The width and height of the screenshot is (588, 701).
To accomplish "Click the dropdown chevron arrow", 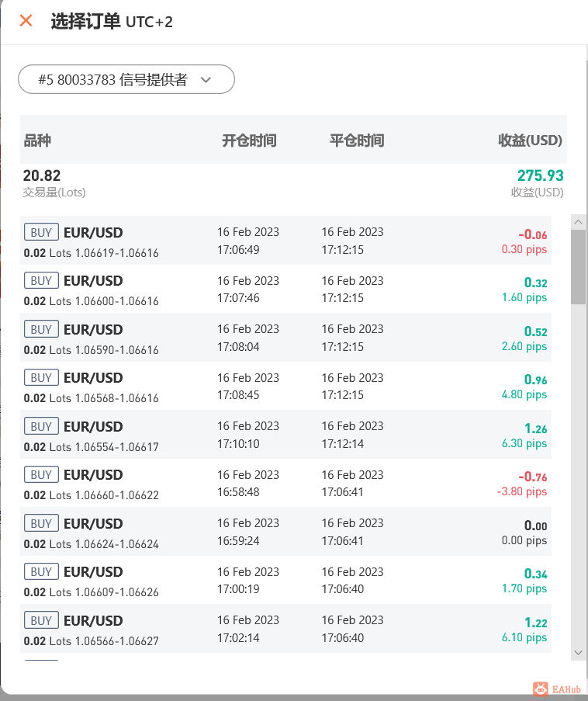I will point(206,79).
